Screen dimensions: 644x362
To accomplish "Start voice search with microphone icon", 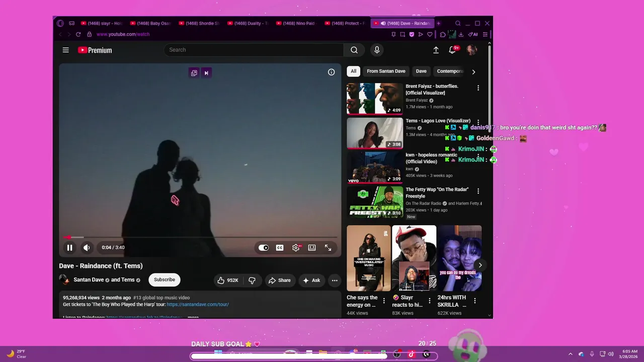I will [377, 50].
